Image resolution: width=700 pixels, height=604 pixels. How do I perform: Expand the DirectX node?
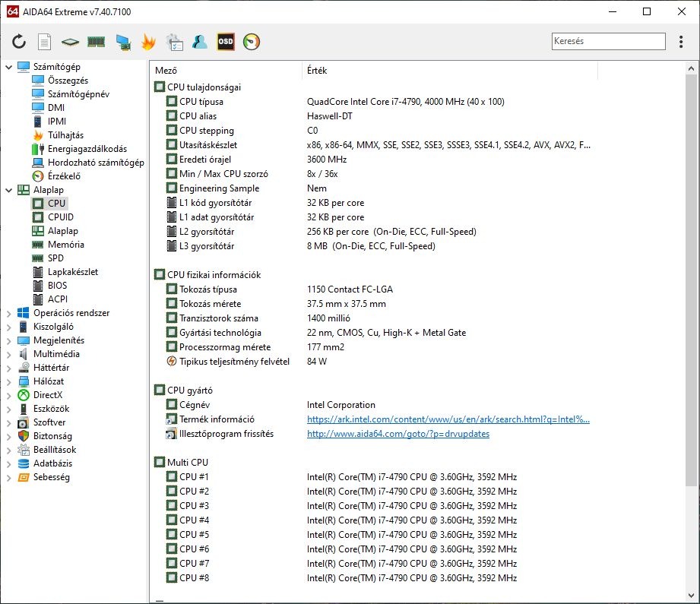click(x=8, y=396)
